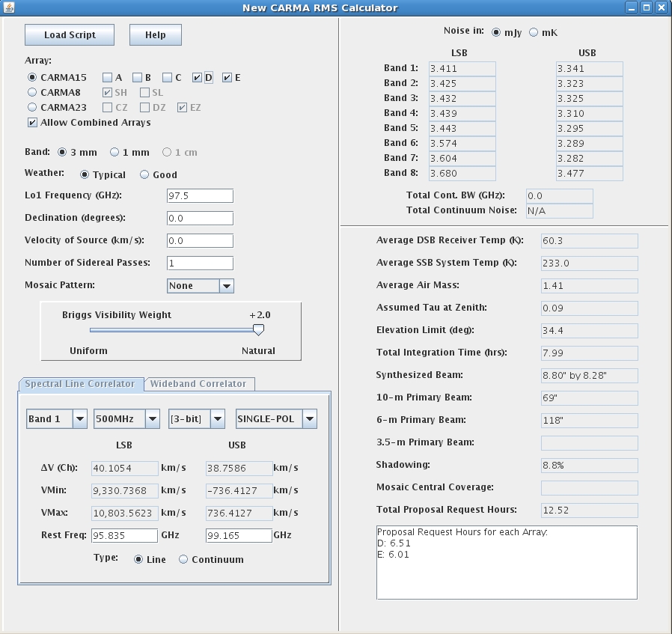Viewport: 672px width, 634px height.
Task: Click the USB Rest Freq field 99.165
Action: [239, 535]
